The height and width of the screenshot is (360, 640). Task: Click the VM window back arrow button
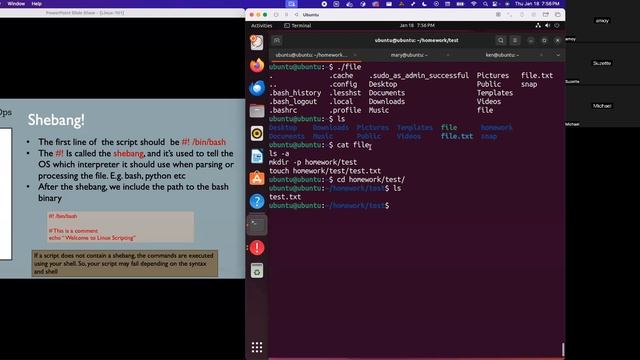pos(296,15)
